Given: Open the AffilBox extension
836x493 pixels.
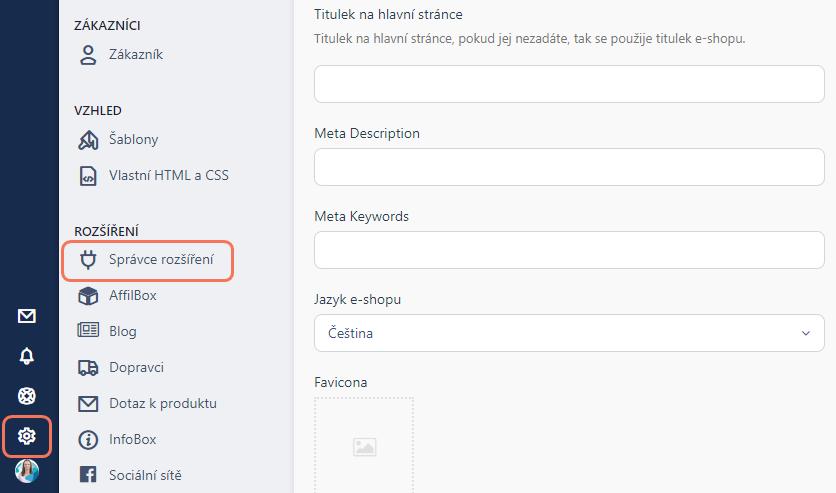Looking at the screenshot, I should 133,295.
